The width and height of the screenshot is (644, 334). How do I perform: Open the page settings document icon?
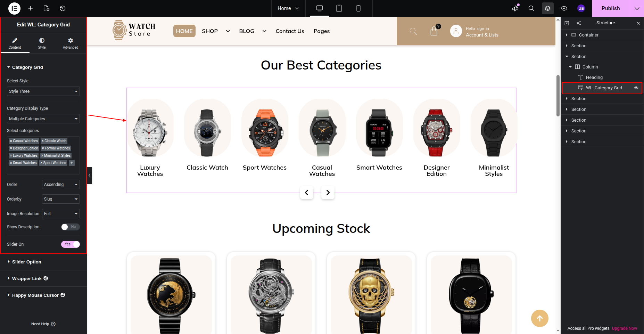[x=47, y=8]
